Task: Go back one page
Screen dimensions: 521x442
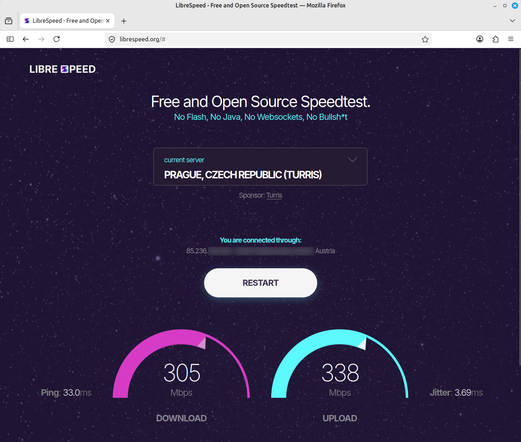Action: [x=26, y=39]
